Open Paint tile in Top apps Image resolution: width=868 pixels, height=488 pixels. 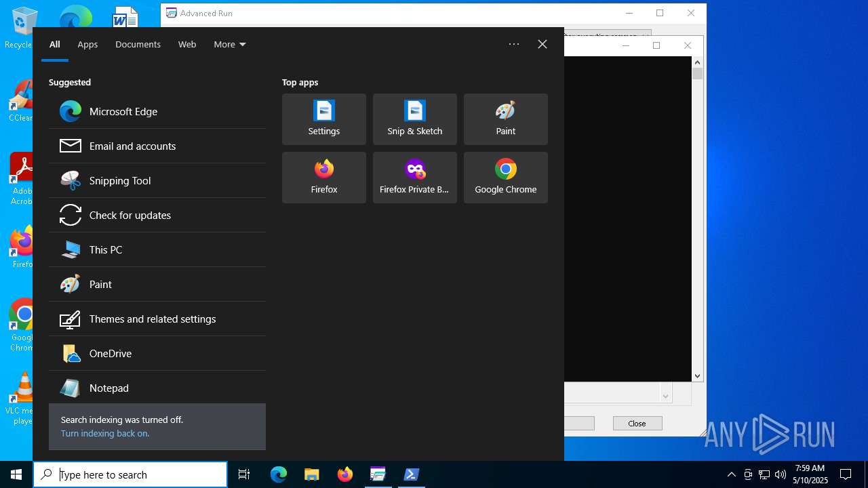[506, 119]
